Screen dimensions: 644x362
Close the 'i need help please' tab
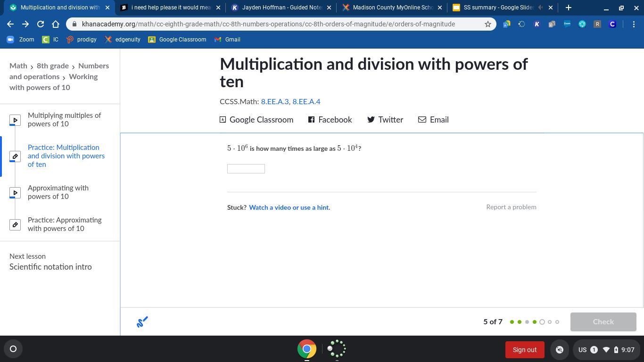pos(219,8)
